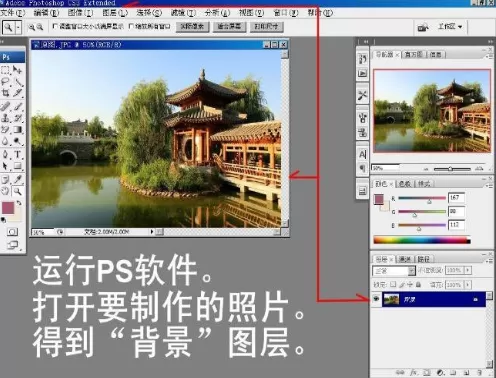Select the Brush tool
The width and height of the screenshot is (496, 378).
[18, 107]
